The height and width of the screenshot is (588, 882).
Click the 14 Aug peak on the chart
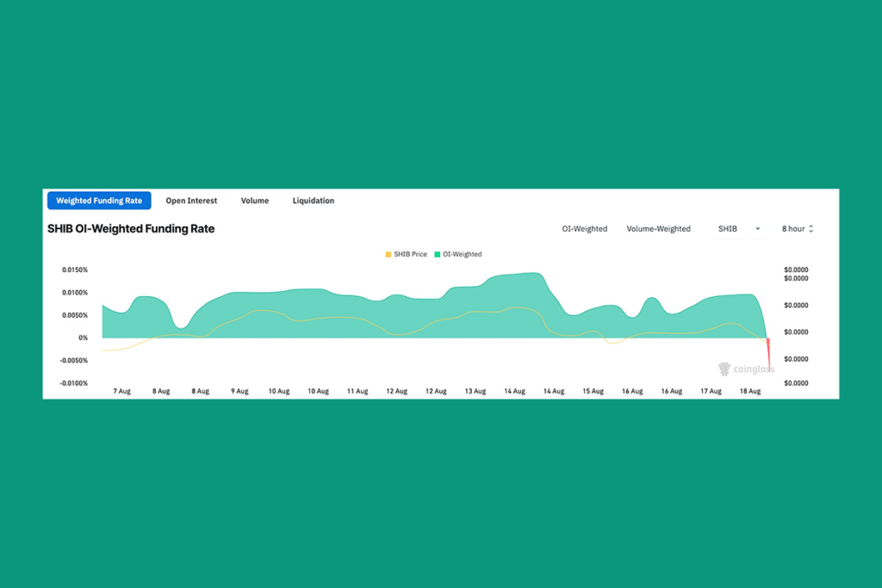pyautogui.click(x=534, y=275)
